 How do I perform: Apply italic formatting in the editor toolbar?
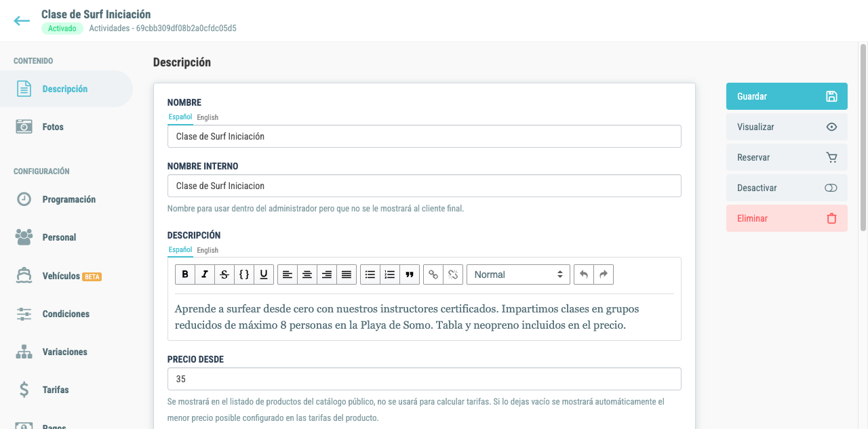(x=205, y=274)
